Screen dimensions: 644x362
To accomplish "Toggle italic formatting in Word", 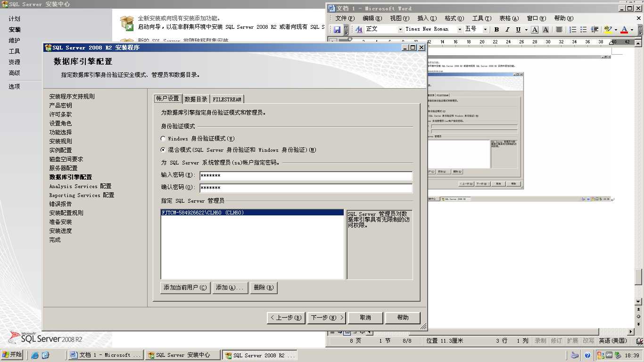I will [507, 29].
